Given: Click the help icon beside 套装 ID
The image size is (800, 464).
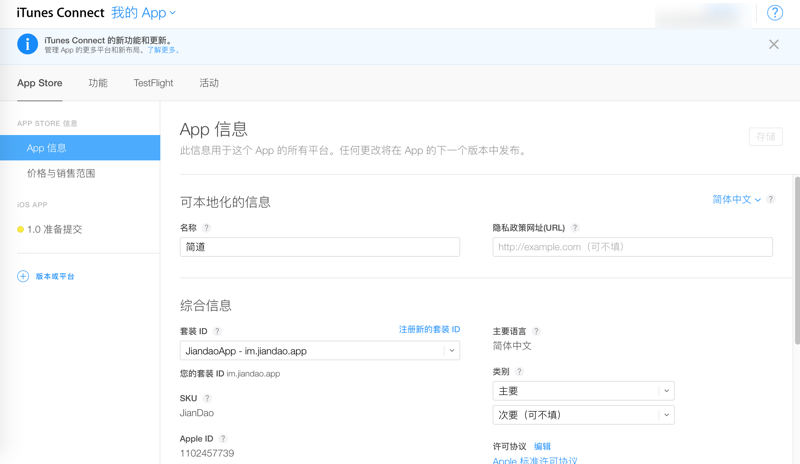Looking at the screenshot, I should click(217, 331).
